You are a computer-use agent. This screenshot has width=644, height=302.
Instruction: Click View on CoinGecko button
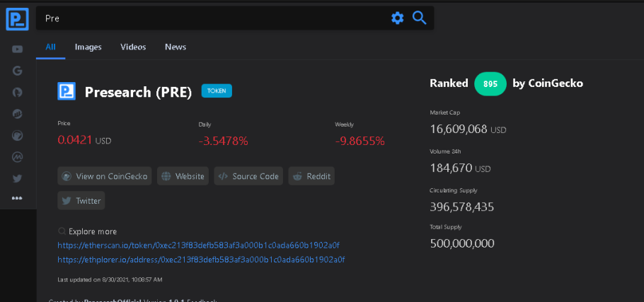(x=105, y=176)
